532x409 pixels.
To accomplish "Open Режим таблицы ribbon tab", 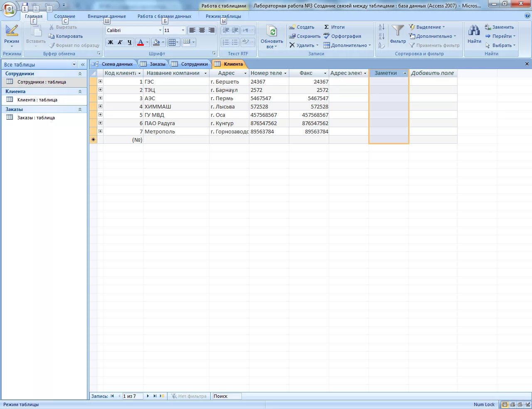I will click(x=223, y=16).
